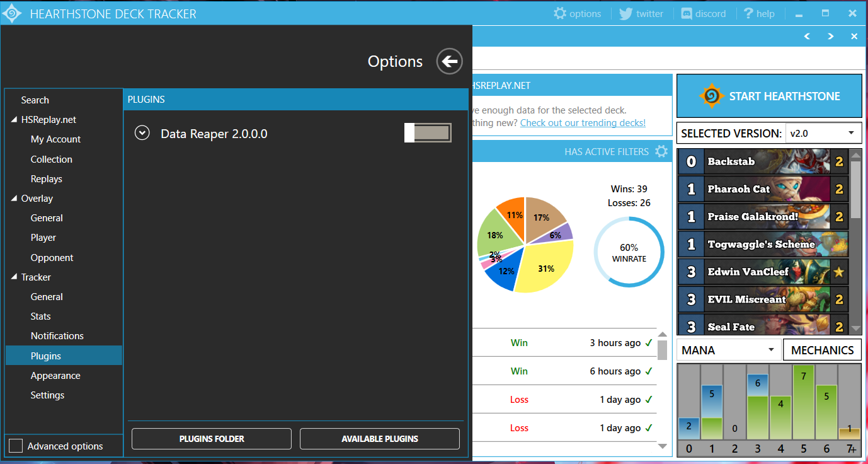Click the 3-mana bar showing 6 cards
Viewport: 868px width, 464px height.
point(758,407)
